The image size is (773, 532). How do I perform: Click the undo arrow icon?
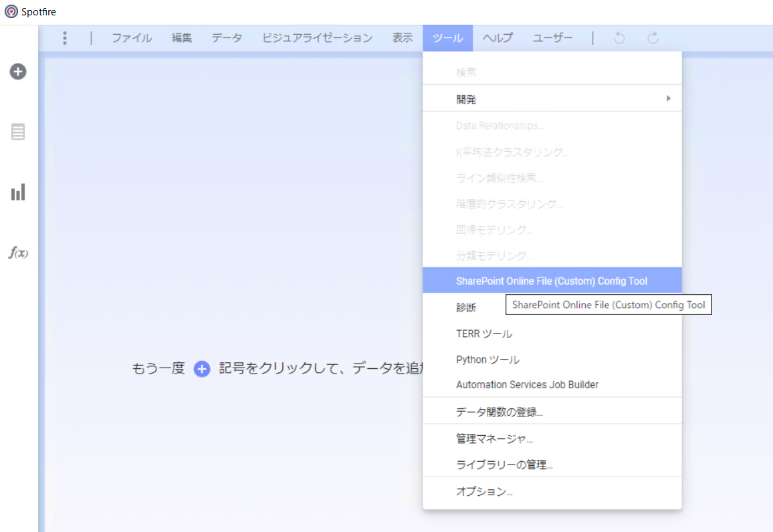tap(619, 38)
